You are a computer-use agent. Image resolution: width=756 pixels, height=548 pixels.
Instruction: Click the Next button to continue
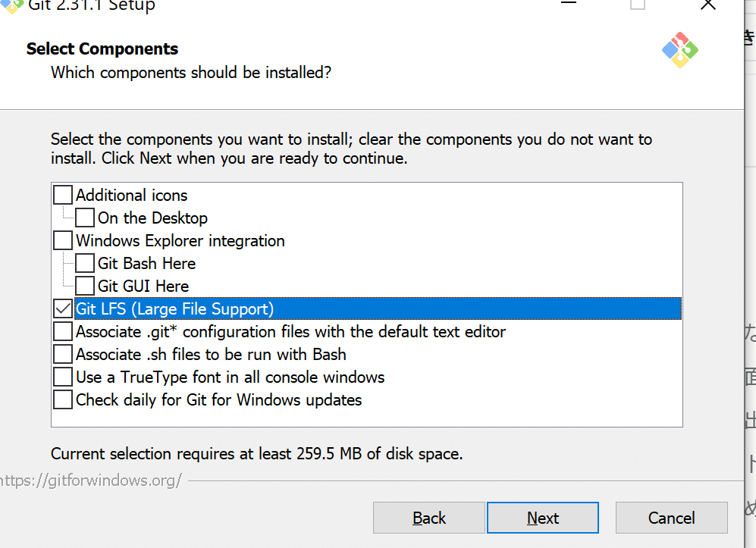542,518
